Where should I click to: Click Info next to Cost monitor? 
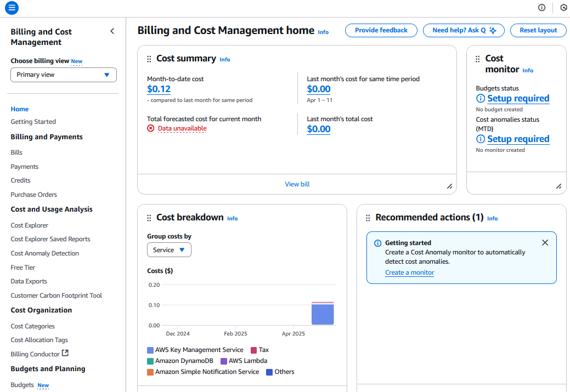[x=528, y=71]
